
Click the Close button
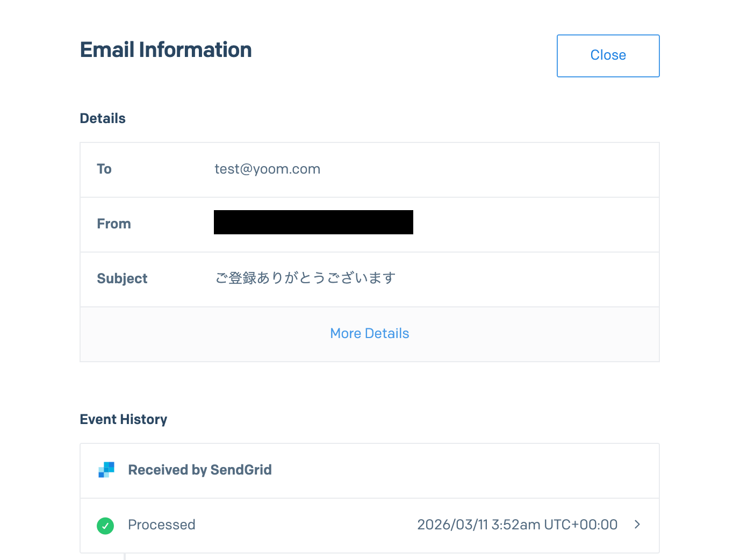click(608, 56)
